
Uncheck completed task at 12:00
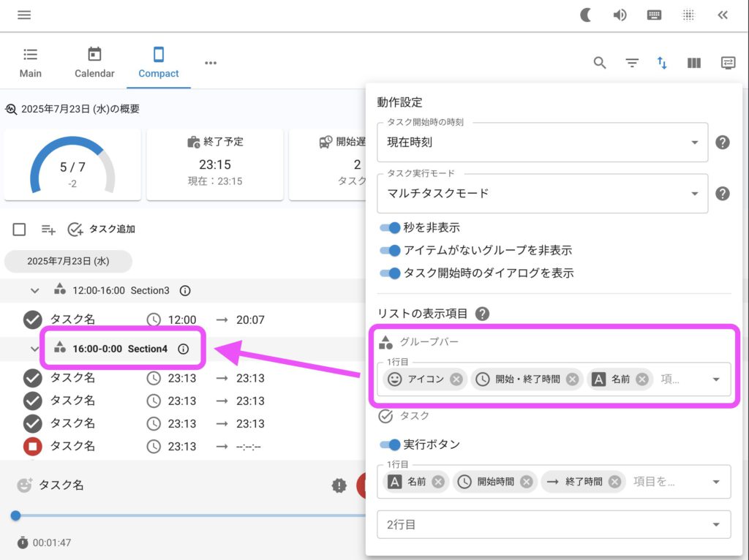pos(32,320)
